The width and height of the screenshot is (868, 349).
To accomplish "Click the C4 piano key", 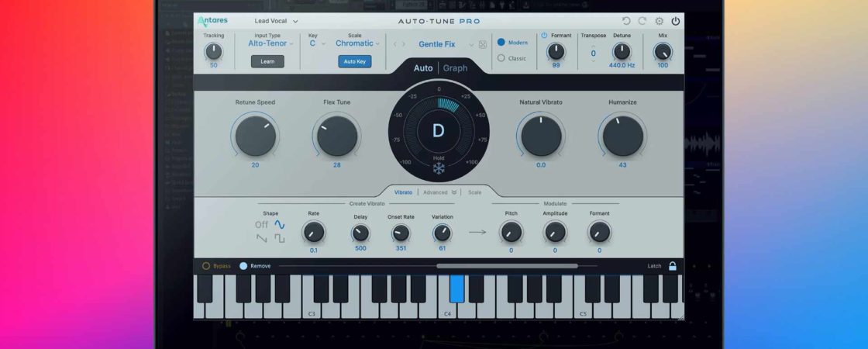I will click(x=447, y=310).
